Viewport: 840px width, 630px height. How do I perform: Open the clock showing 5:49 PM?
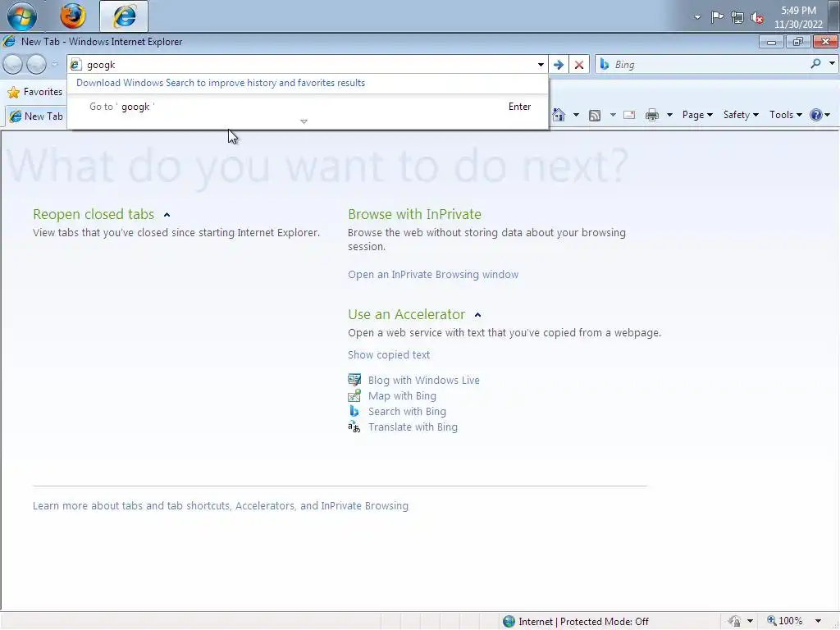(x=798, y=17)
